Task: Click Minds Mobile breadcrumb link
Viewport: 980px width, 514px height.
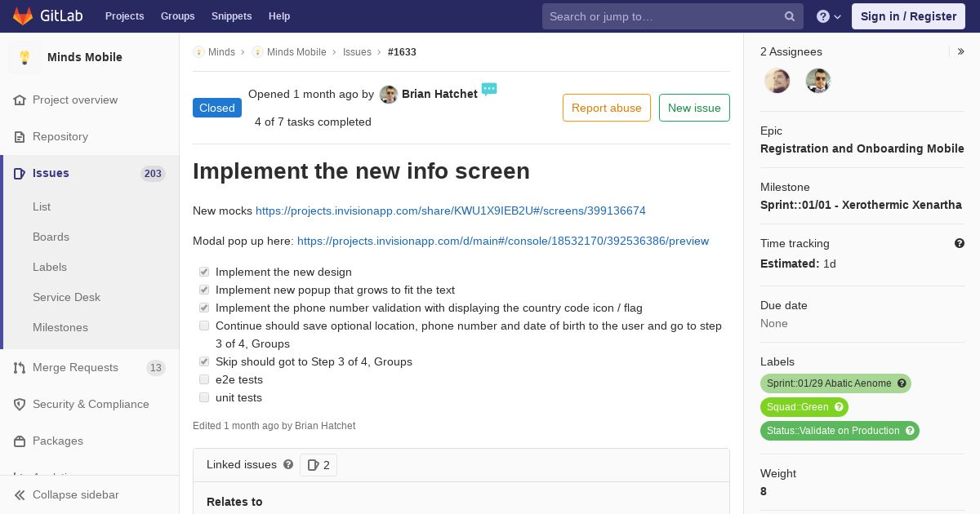Action: 296,51
